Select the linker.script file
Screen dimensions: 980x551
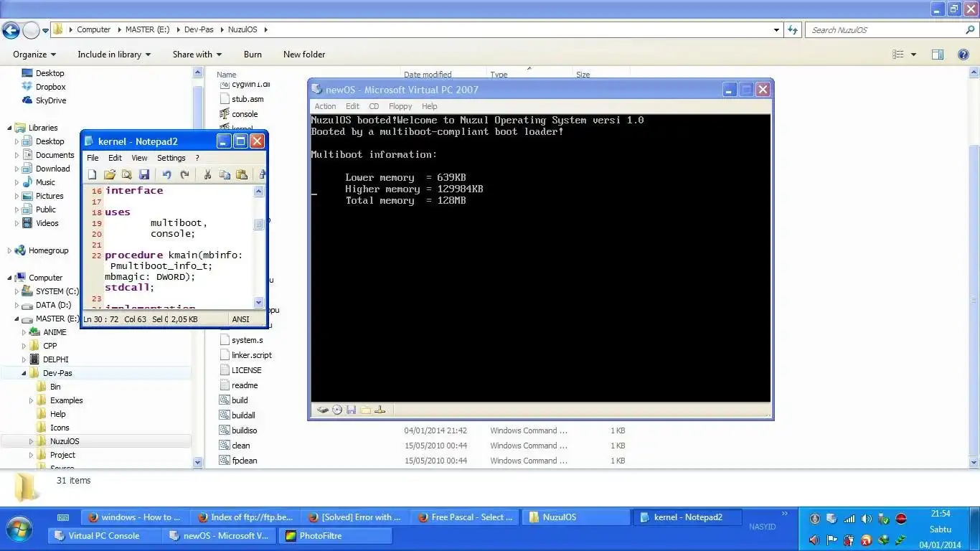pos(246,355)
